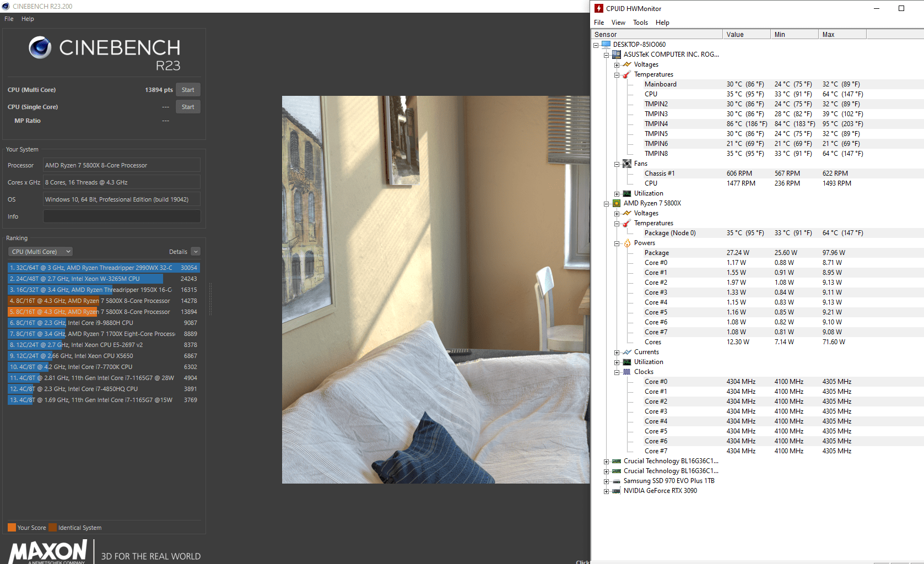Collapse the Clocks node
Viewport: 924px width, 564px height.
tap(617, 372)
